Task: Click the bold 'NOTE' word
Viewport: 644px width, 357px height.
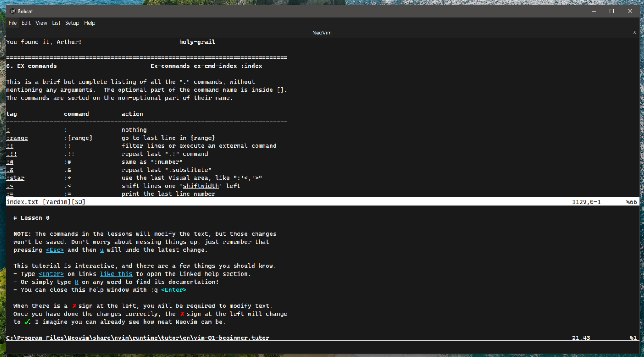Action: pos(21,234)
